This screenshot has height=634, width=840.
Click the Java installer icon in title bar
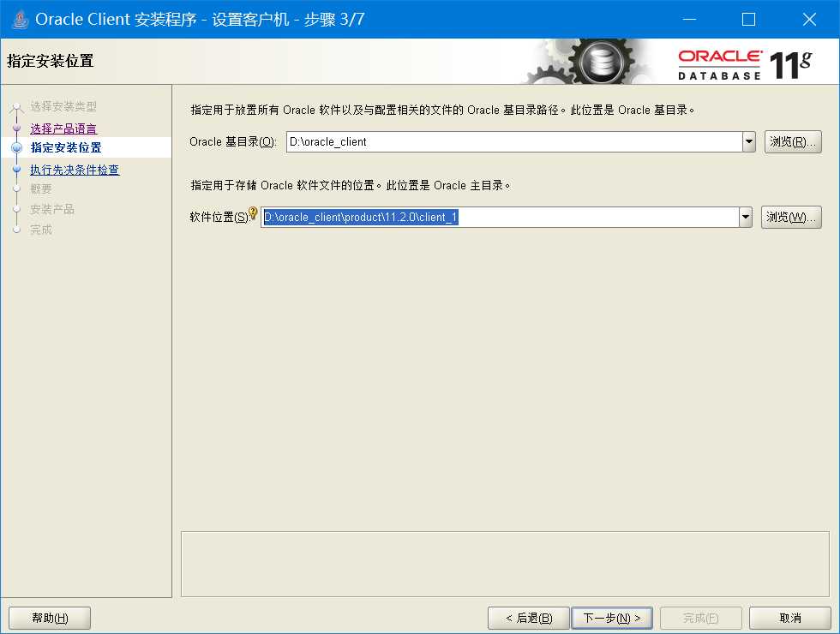tap(20, 20)
